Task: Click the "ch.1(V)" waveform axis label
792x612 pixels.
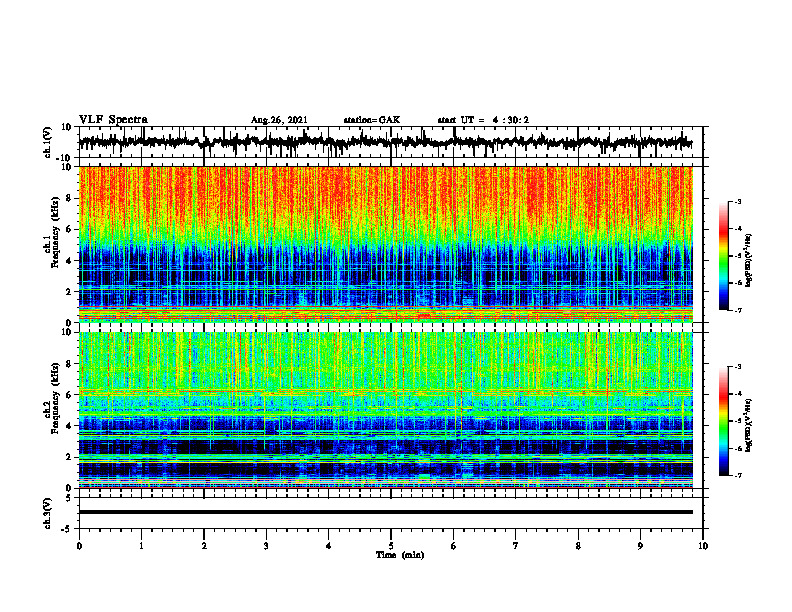Action: tap(48, 142)
